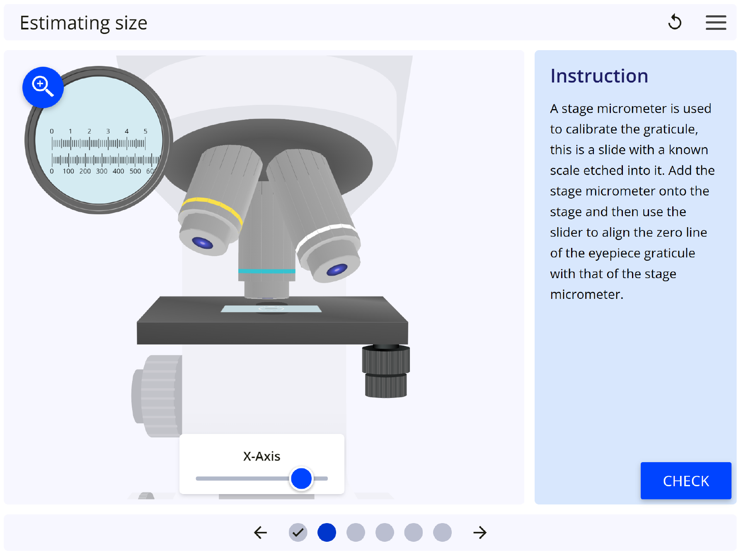Go to previous step with left arrow
Image resolution: width=746 pixels, height=560 pixels.
[x=260, y=532]
